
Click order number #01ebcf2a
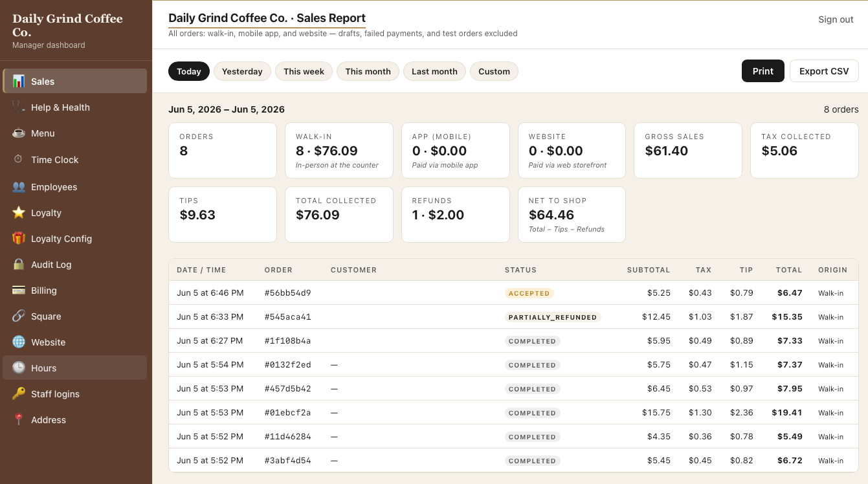click(287, 413)
